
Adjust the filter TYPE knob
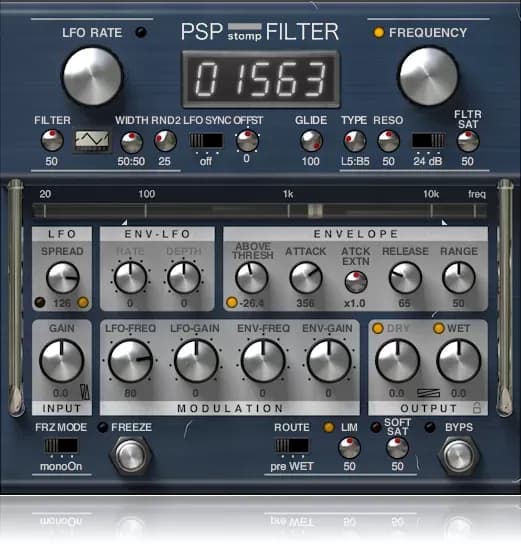pyautogui.click(x=355, y=141)
